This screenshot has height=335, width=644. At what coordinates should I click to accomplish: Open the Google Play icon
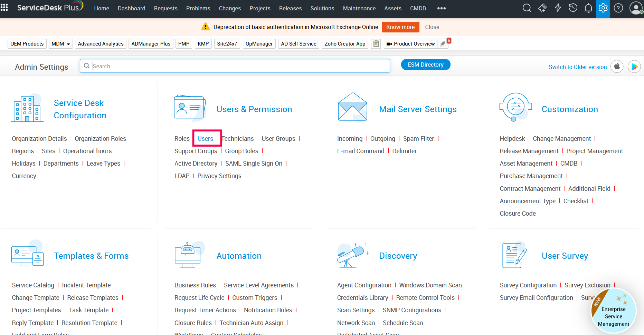(x=634, y=66)
